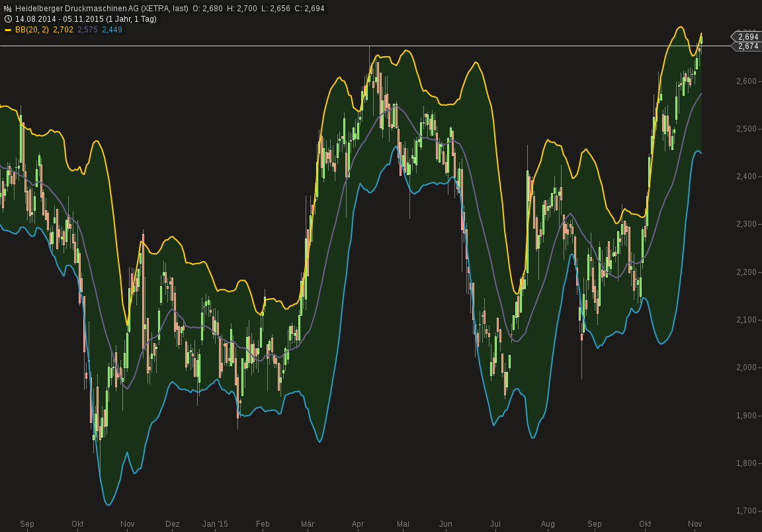Image resolution: width=762 pixels, height=532 pixels.
Task: Click the Mär month label on time axis
Action: pyautogui.click(x=308, y=524)
